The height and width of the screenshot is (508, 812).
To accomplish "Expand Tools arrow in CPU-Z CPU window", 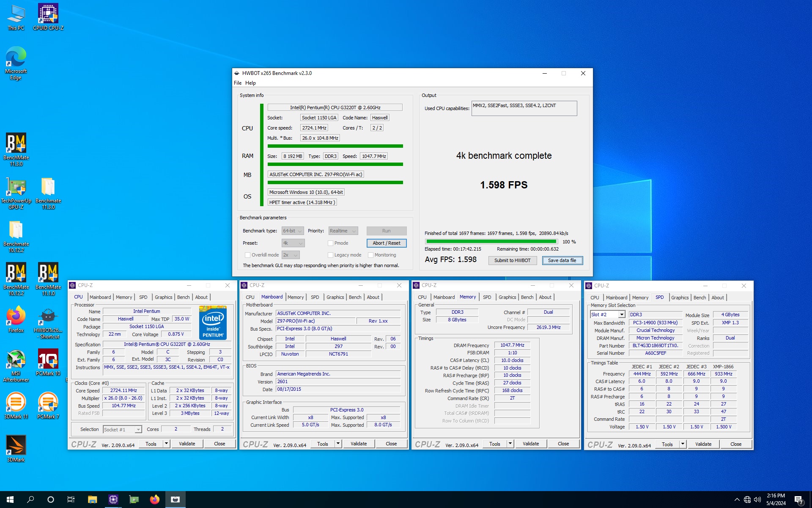I will (166, 444).
